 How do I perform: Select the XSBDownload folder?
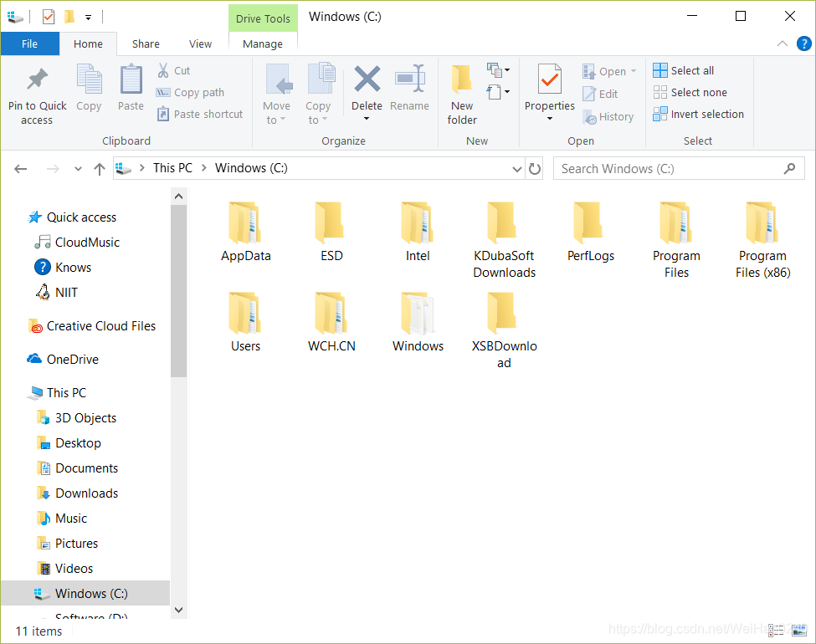504,330
